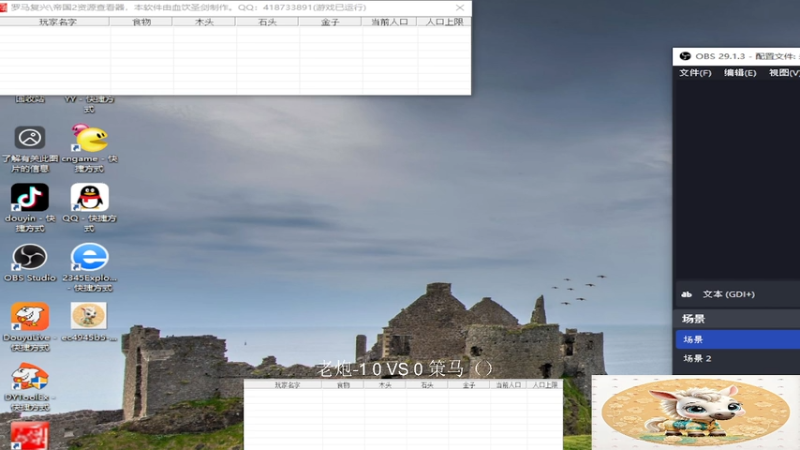
Task: Click the resource viewer title bar text
Action: pos(188,8)
